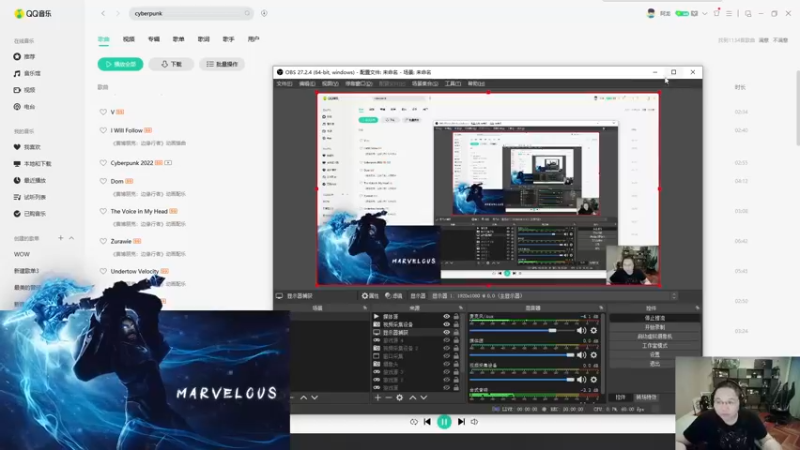Like the song I Will Follow

point(103,131)
